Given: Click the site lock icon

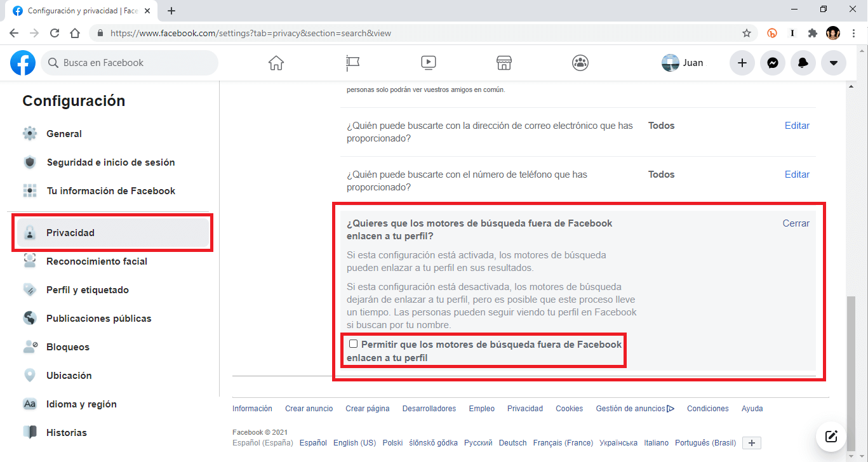Looking at the screenshot, I should [100, 33].
